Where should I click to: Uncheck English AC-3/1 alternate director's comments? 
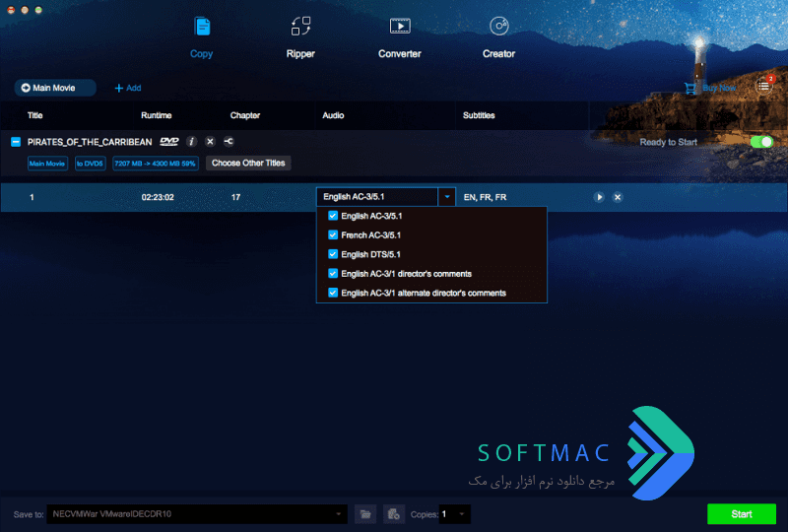[x=333, y=293]
